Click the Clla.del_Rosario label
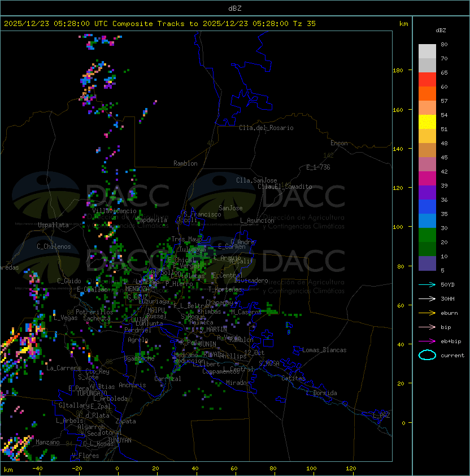Screen dimensions: 470x476 (x=266, y=128)
